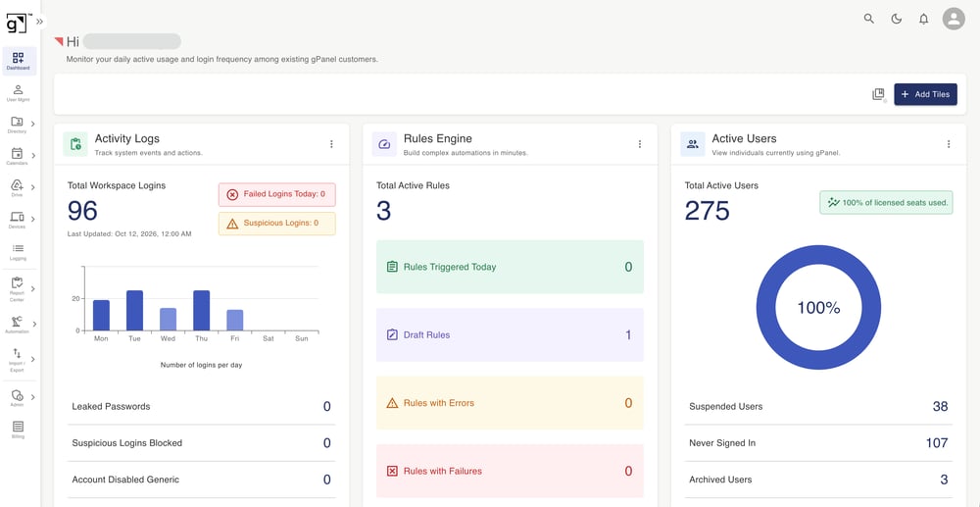Click the Total Workspace Logins value 96
Screen dimensions: 980x507
(x=82, y=211)
